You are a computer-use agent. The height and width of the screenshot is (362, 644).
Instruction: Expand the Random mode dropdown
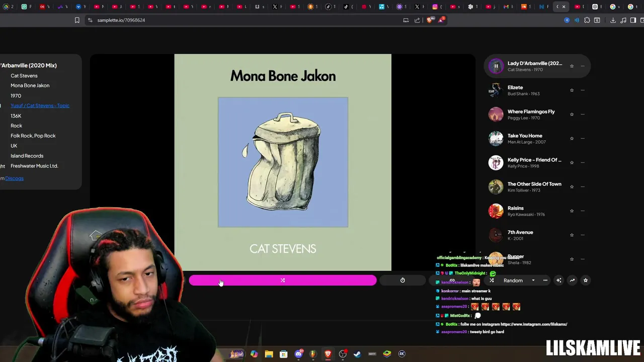(533, 281)
